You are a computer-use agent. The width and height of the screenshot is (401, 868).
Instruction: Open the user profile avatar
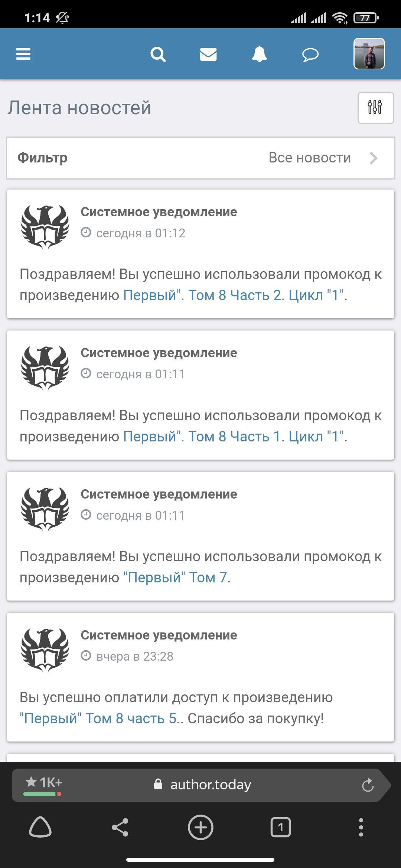tap(369, 54)
